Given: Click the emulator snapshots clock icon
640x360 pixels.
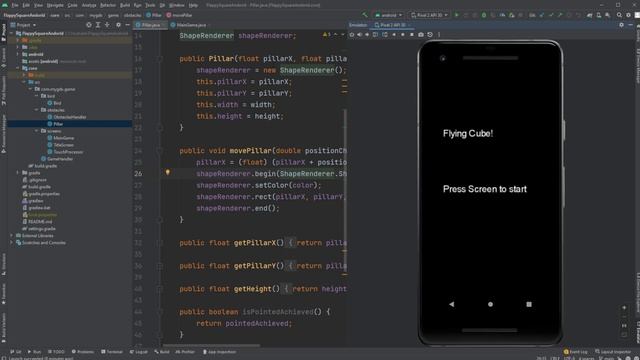Looking at the screenshot, I should [x=430, y=35].
